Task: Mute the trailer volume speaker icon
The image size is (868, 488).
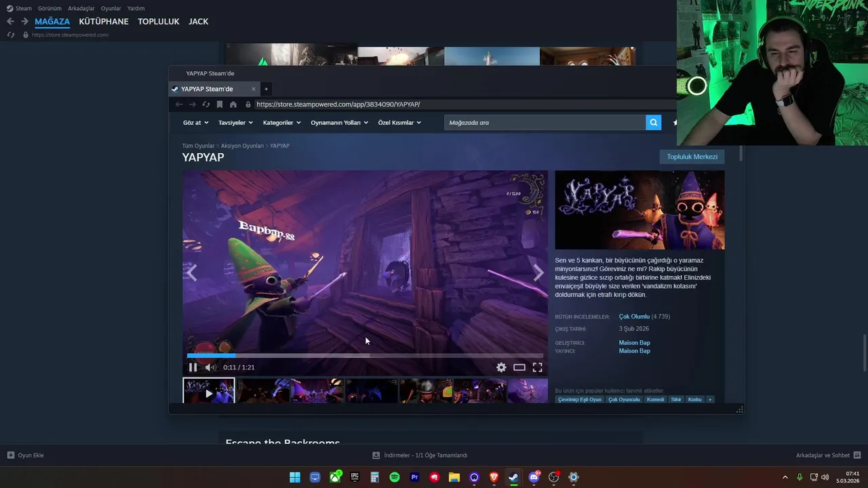Action: pyautogui.click(x=210, y=367)
